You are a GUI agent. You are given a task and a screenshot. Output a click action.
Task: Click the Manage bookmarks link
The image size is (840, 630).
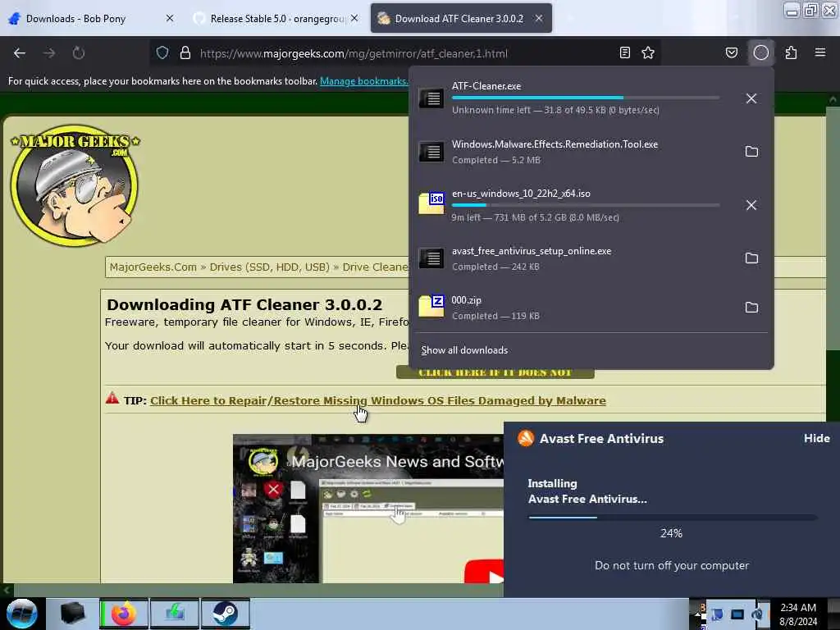coord(363,81)
